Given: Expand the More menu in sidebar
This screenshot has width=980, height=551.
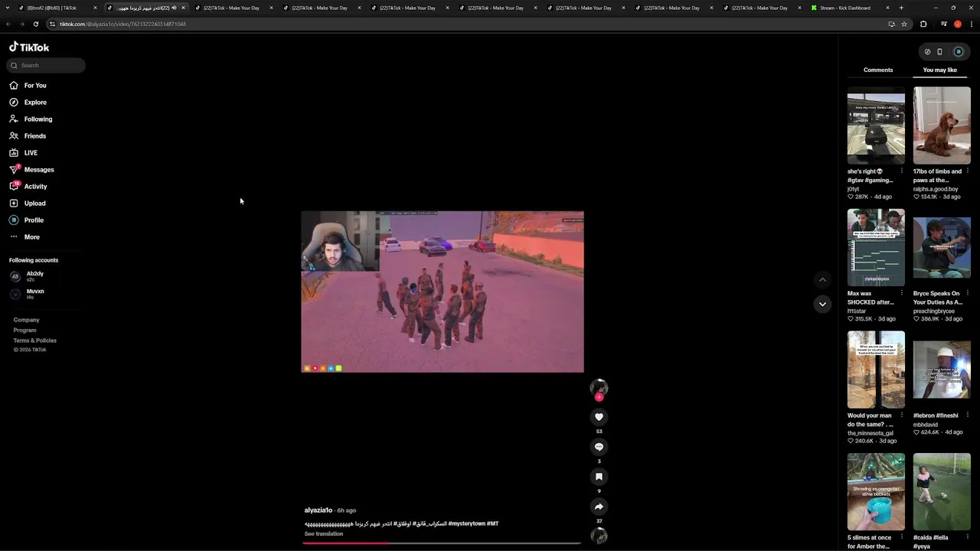Looking at the screenshot, I should (x=31, y=236).
